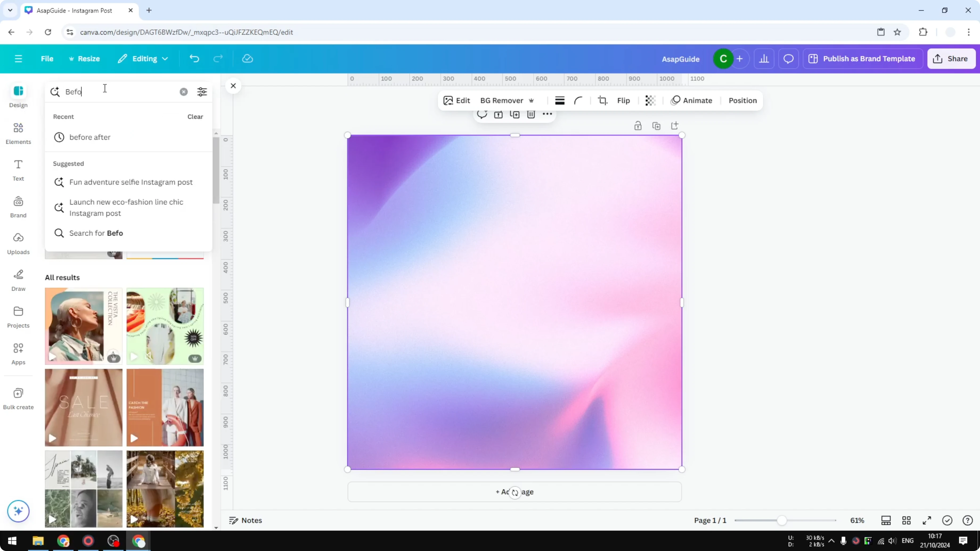Clear the template search text
This screenshot has width=980, height=551.
[184, 92]
